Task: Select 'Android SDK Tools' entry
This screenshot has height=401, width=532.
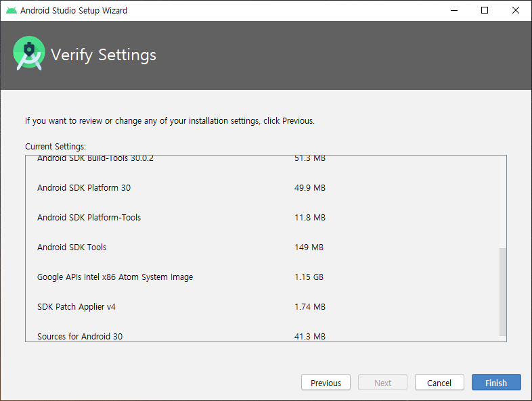Action: 72,247
